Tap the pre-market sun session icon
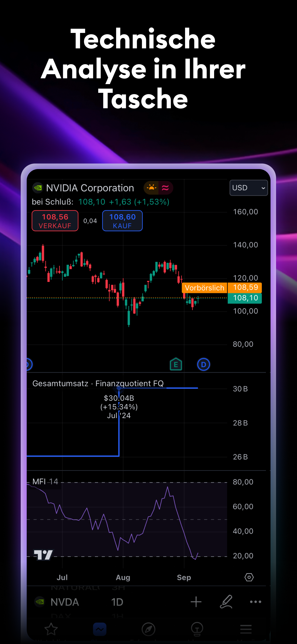 (x=151, y=188)
